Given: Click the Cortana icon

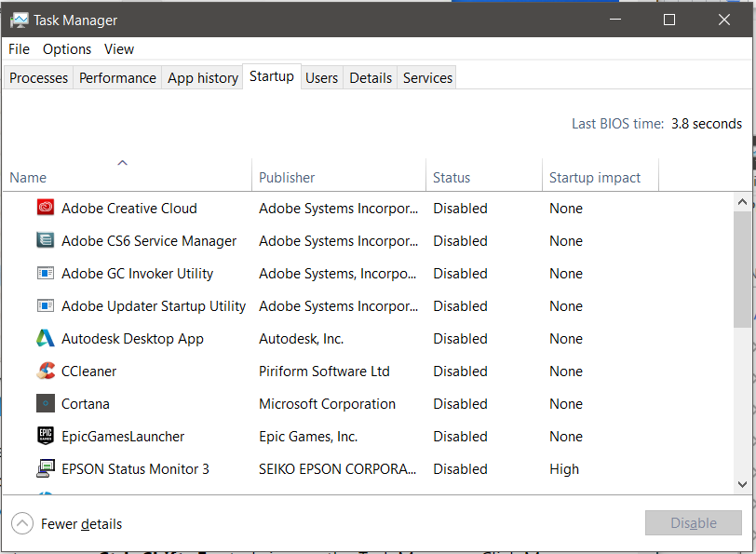Looking at the screenshot, I should [x=46, y=403].
